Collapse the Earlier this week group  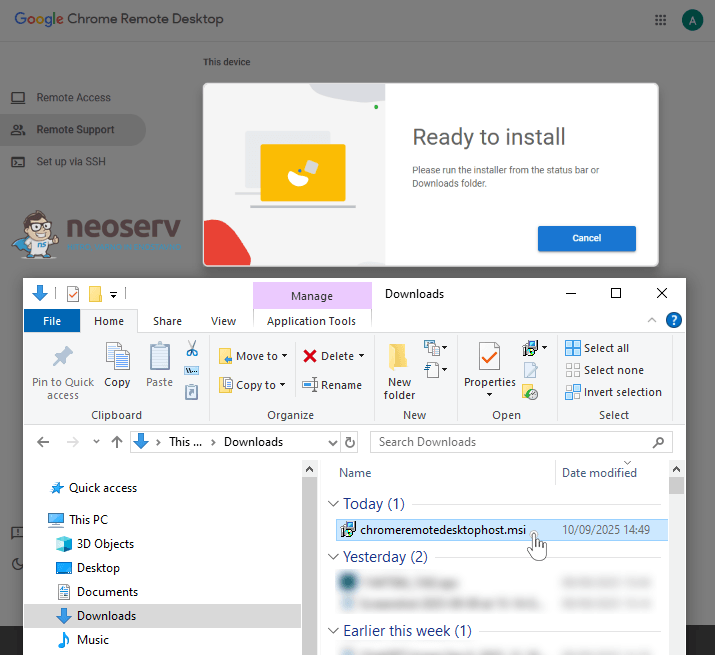click(333, 631)
